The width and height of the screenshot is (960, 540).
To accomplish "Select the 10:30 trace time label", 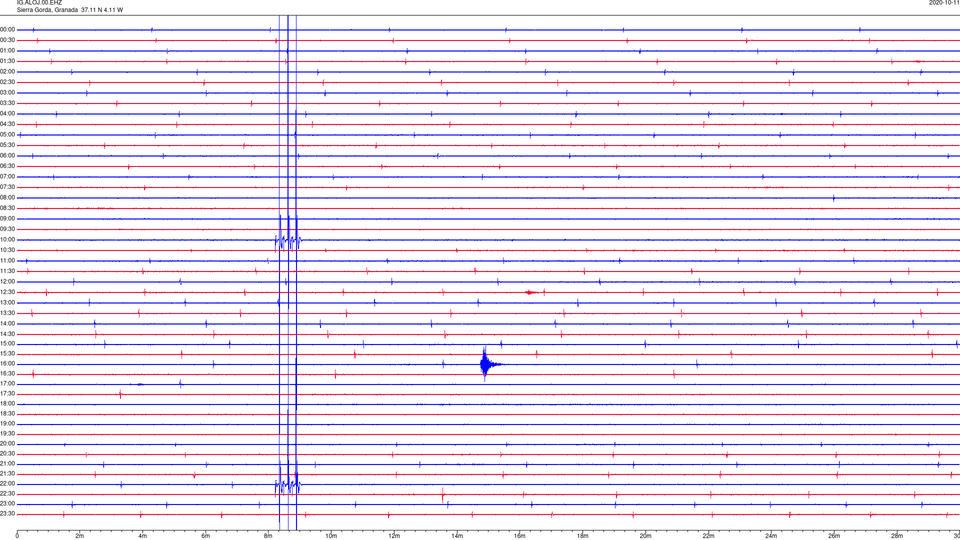I will tap(7, 250).
